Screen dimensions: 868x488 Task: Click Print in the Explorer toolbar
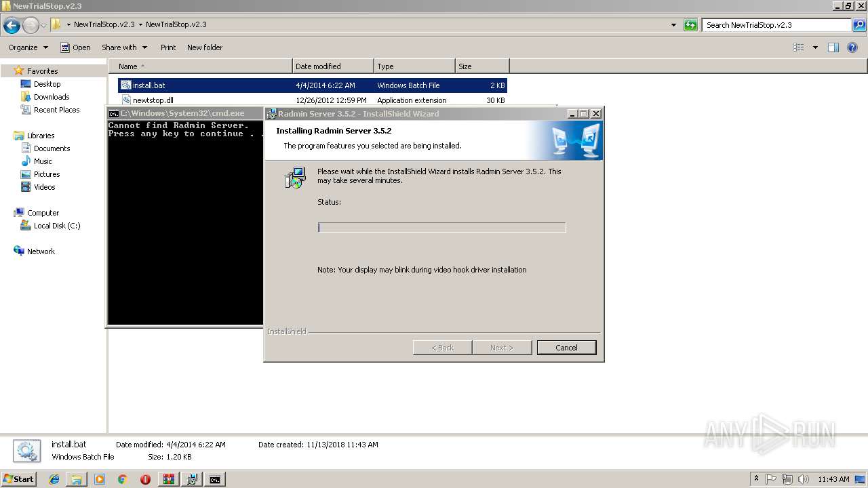click(x=168, y=47)
